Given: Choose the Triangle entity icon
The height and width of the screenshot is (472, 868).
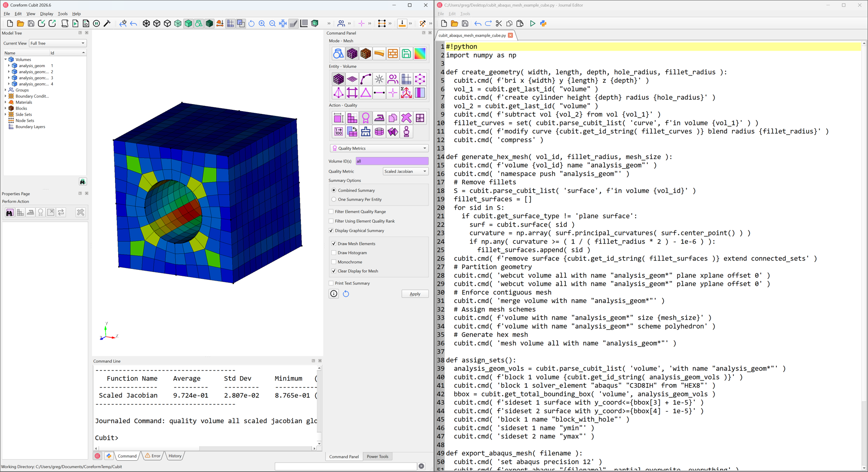Looking at the screenshot, I should [365, 93].
